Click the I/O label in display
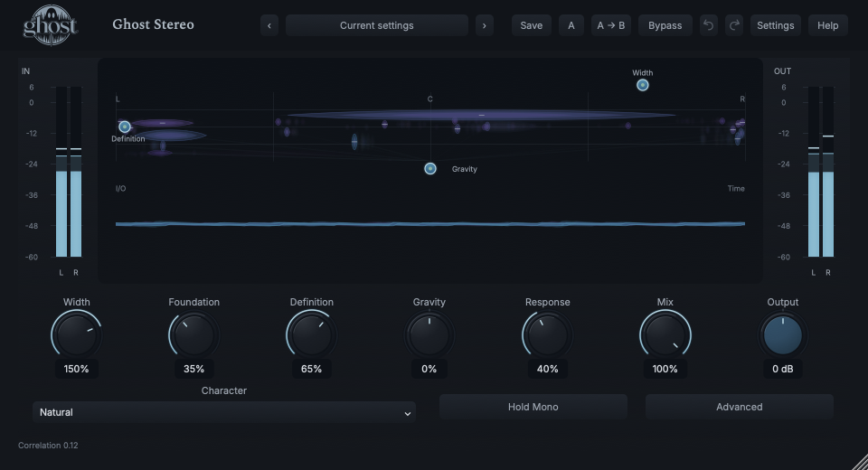The height and width of the screenshot is (470, 868). coord(120,188)
